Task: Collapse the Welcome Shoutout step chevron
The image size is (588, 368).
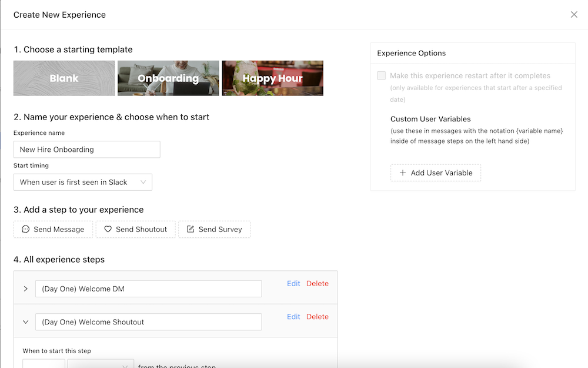Action: click(25, 322)
